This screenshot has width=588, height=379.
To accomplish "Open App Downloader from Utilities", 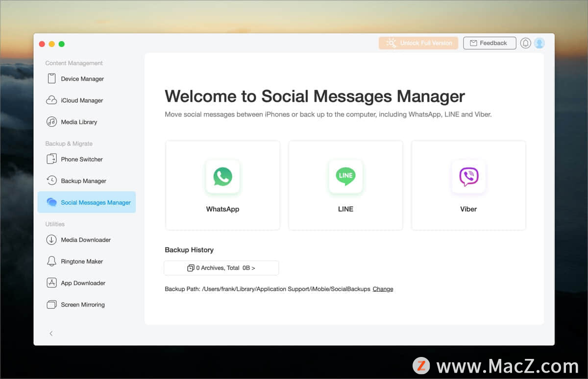I will tap(87, 283).
